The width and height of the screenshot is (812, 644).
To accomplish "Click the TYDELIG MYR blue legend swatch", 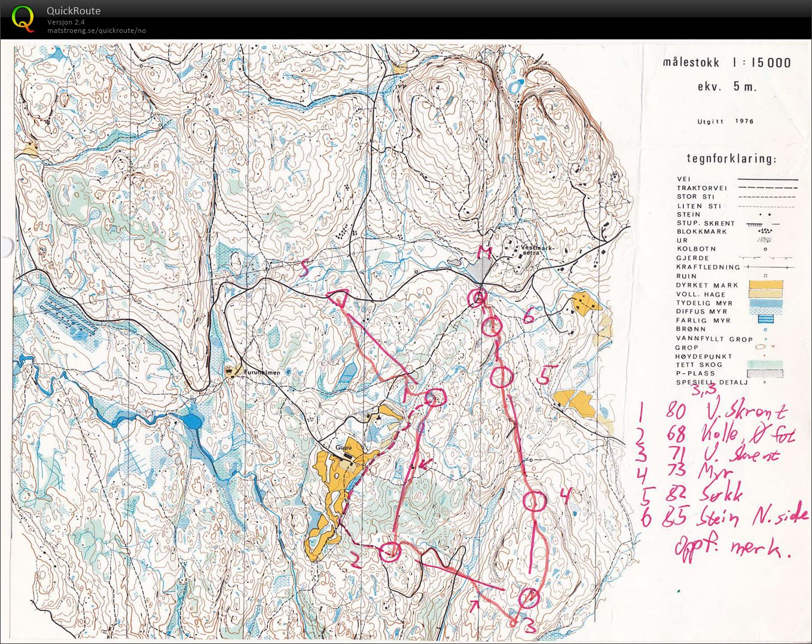I will click(766, 303).
